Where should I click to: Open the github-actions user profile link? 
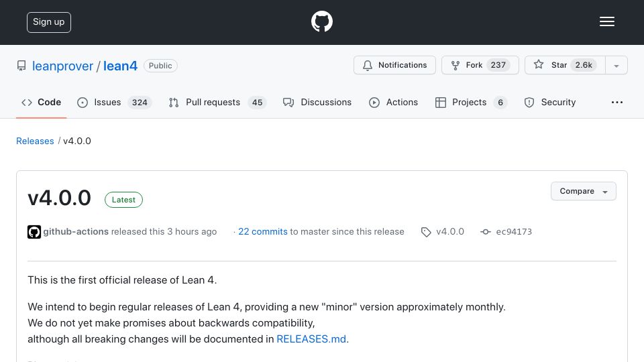(76, 231)
